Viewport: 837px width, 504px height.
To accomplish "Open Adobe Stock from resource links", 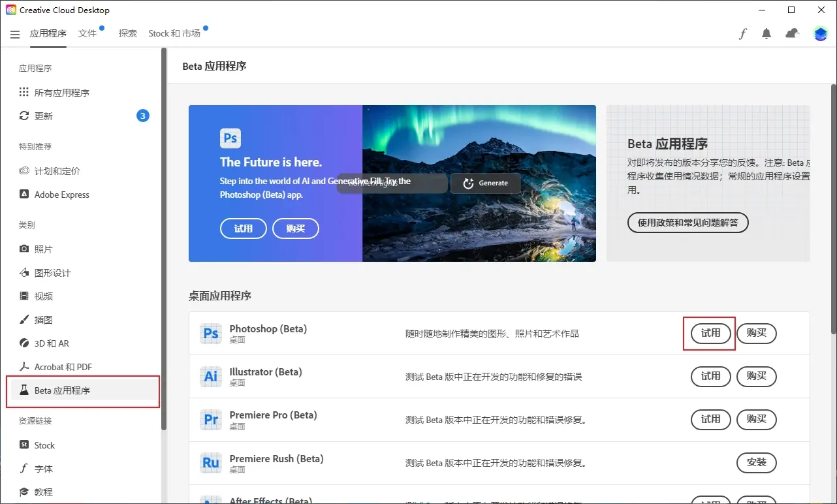I will [44, 445].
